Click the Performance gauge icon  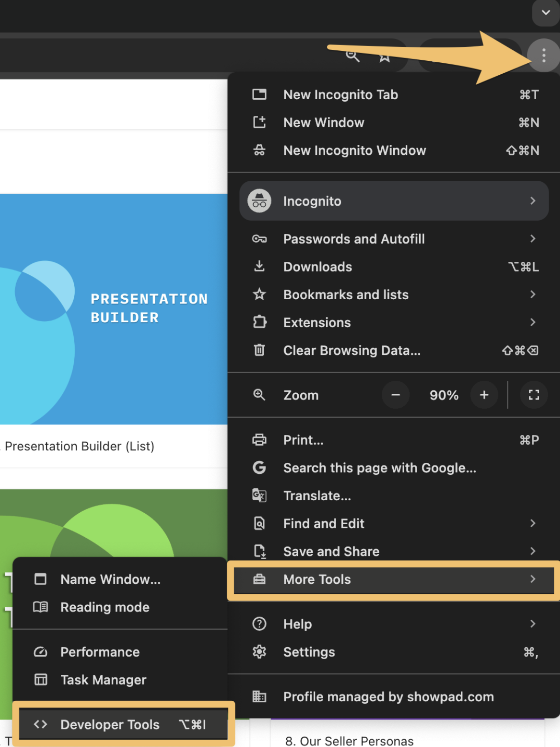[41, 651]
